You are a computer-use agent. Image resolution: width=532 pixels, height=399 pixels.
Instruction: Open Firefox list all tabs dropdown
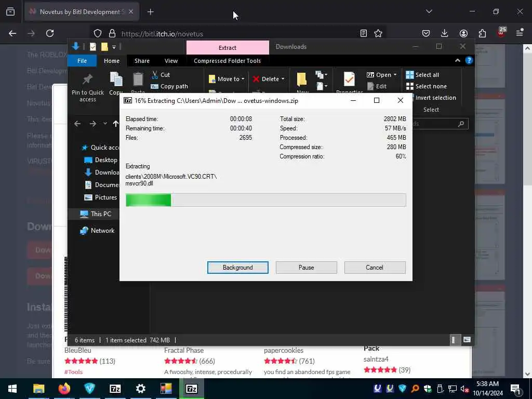[429, 11]
